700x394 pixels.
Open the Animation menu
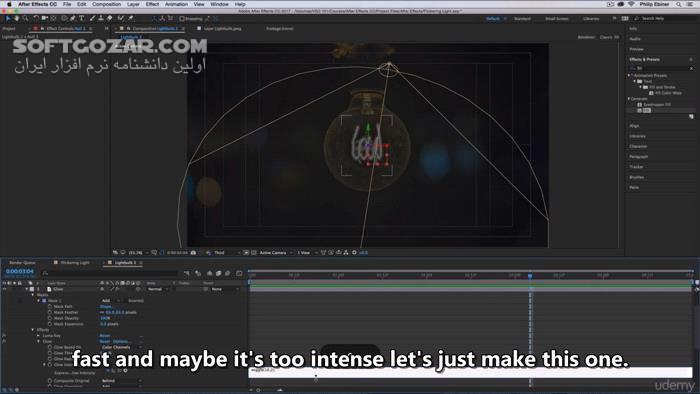pyautogui.click(x=176, y=4)
